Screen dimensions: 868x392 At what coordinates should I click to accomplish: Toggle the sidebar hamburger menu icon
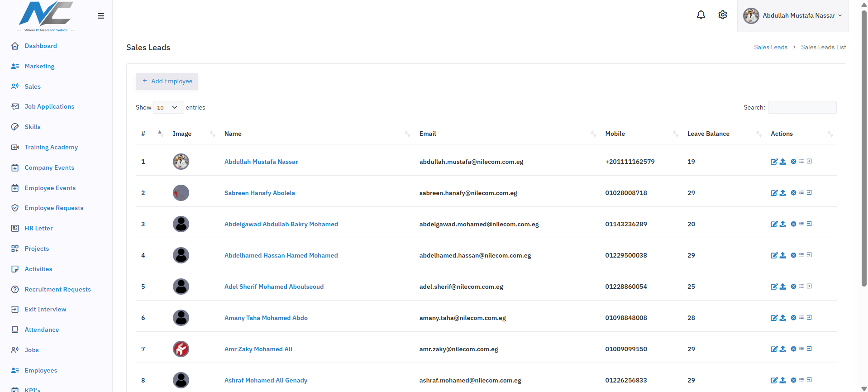click(101, 16)
